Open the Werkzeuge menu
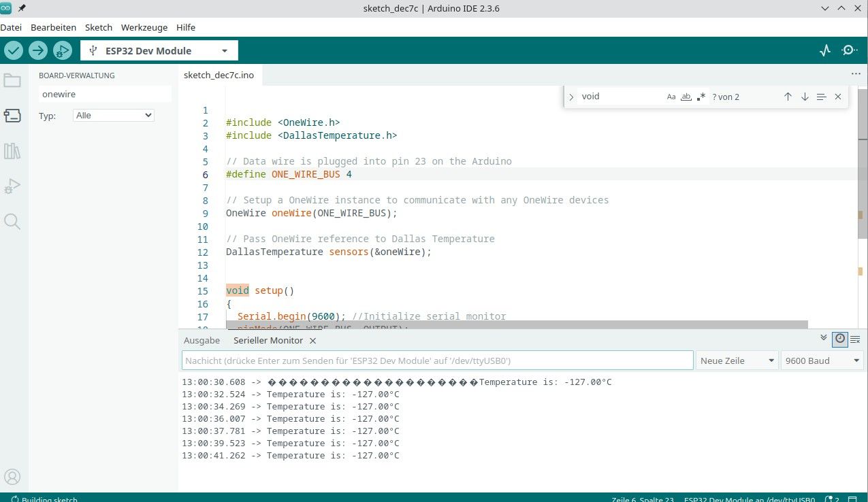868x502 pixels. tap(144, 27)
